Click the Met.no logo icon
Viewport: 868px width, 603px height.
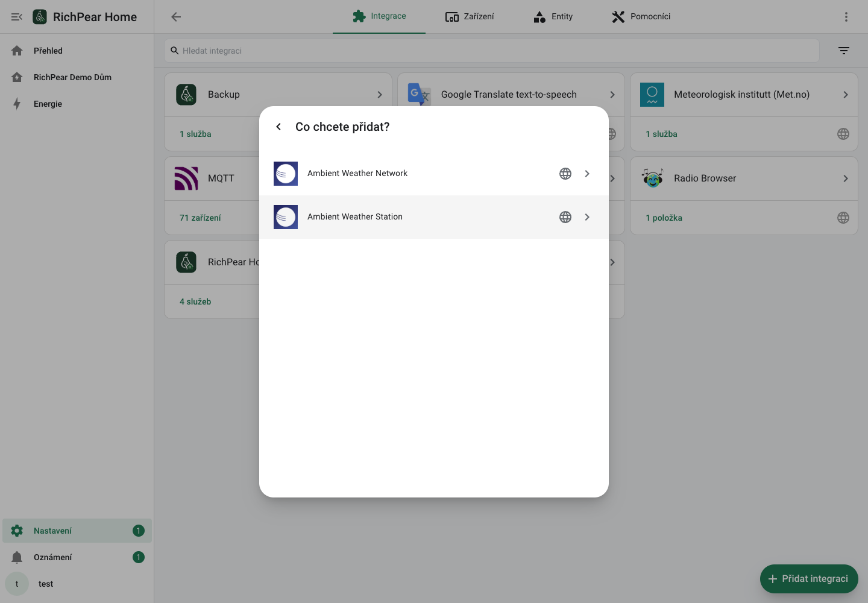pyautogui.click(x=652, y=95)
